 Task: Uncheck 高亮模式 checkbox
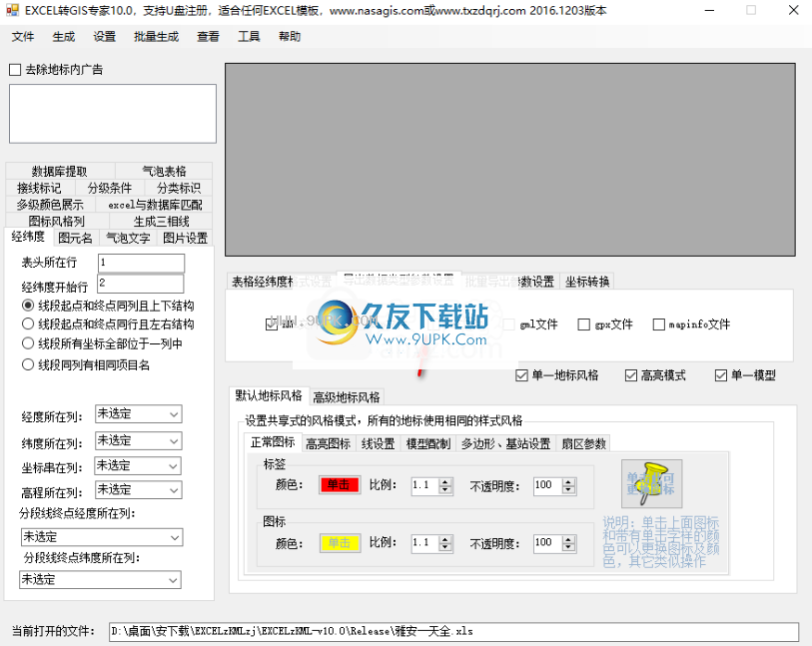pyautogui.click(x=631, y=375)
